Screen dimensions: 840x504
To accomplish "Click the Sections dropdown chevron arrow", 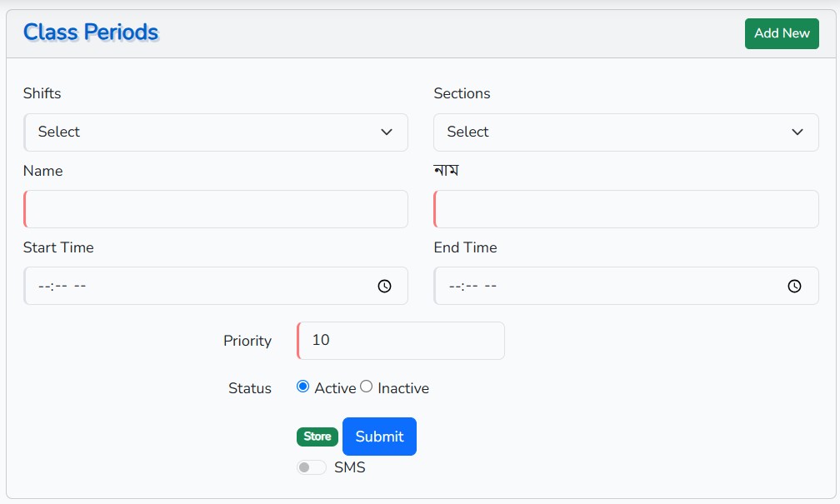I will [x=797, y=132].
